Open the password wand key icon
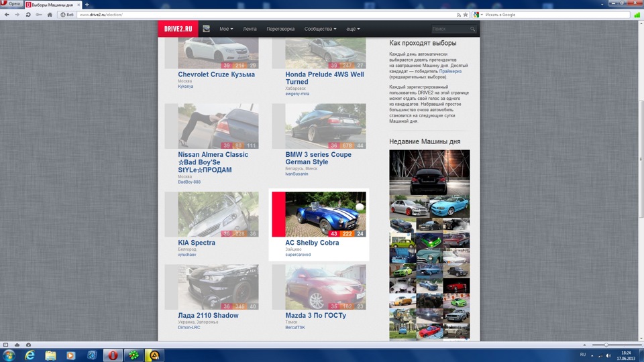Image resolution: width=644 pixels, height=362 pixels. (39, 14)
